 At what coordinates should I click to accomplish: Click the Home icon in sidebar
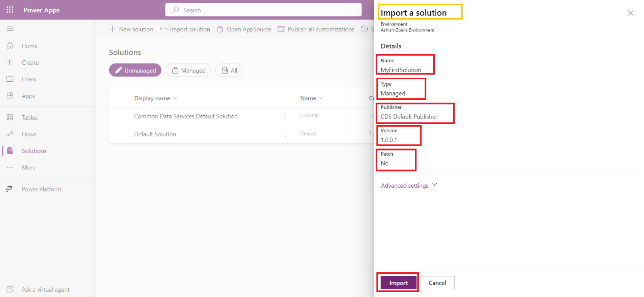(10, 46)
